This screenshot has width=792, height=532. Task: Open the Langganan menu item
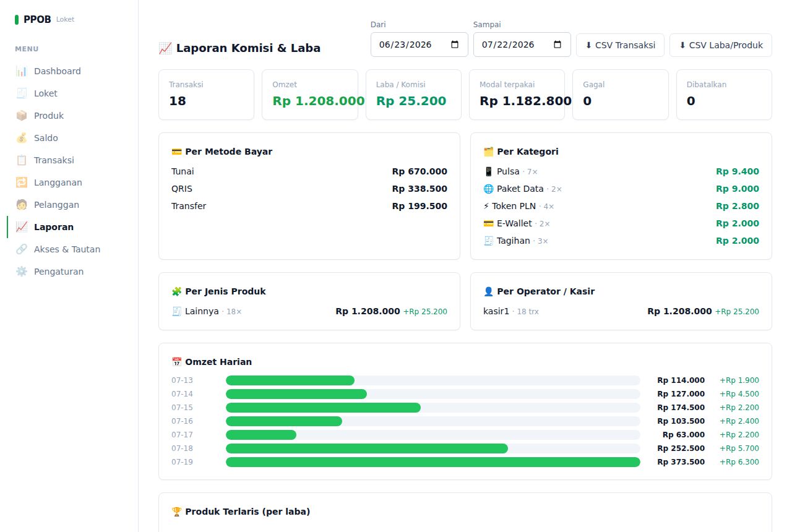[x=69, y=182]
